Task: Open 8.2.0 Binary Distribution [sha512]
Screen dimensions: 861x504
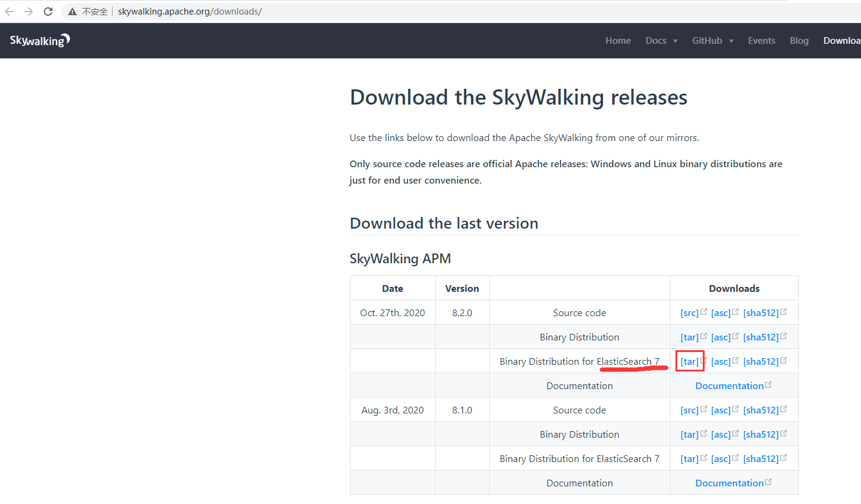Action: (x=761, y=337)
